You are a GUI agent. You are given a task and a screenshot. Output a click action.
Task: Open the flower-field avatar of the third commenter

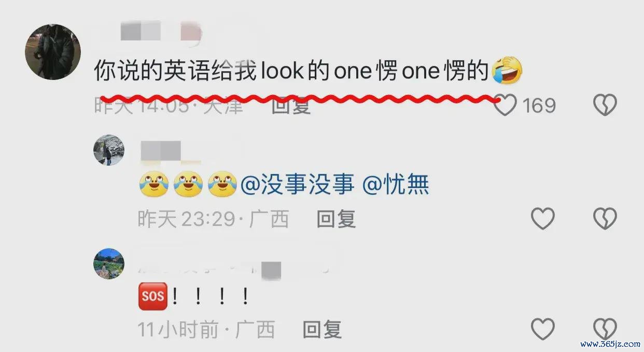tap(109, 264)
